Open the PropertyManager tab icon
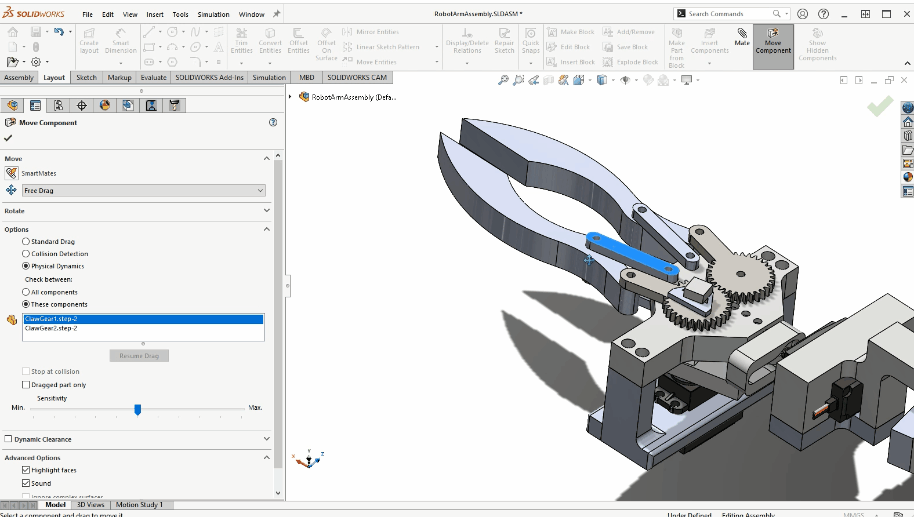Viewport: 914px width, 517px height. click(x=36, y=105)
